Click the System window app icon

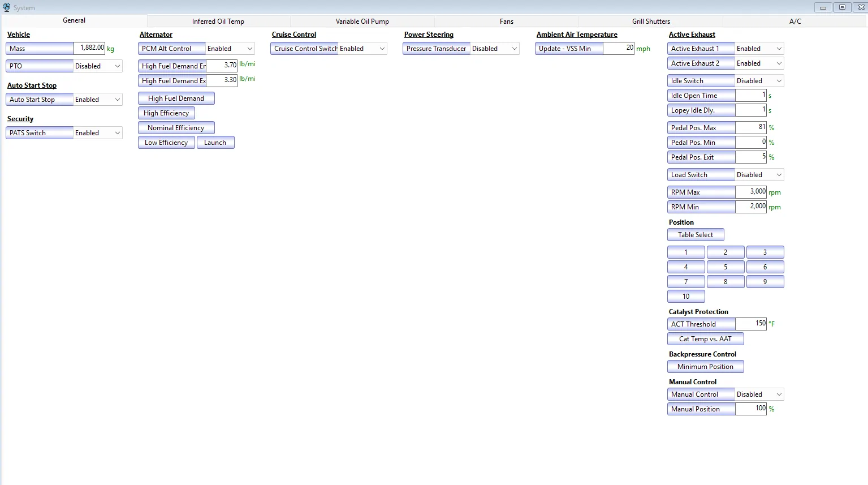click(7, 7)
